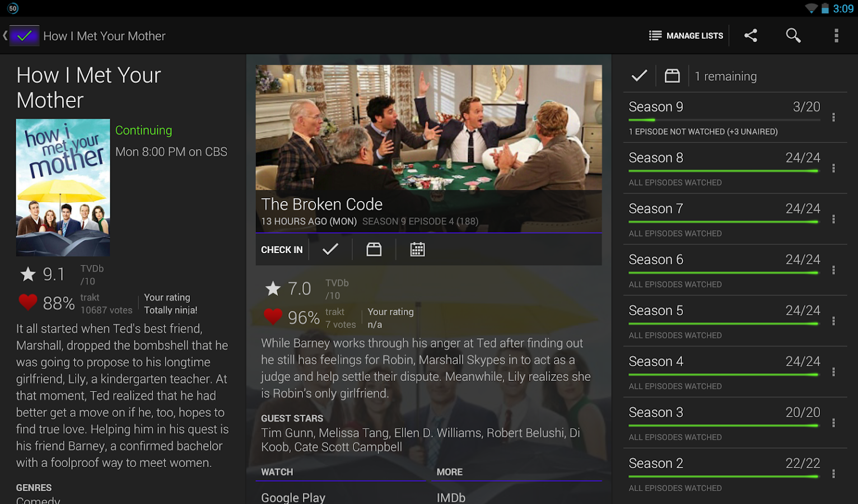The image size is (858, 504).
Task: Tap 1 Episode Not Watched (+3 unaired) text
Action: [703, 132]
